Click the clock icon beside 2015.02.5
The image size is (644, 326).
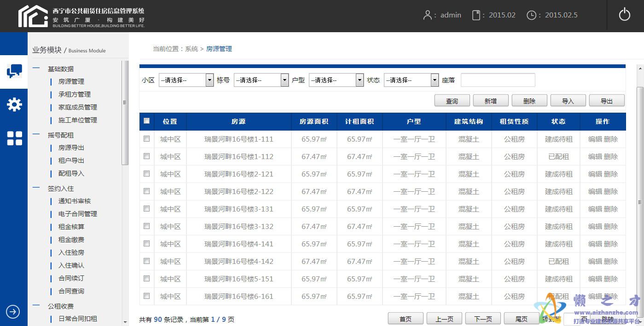coord(531,15)
